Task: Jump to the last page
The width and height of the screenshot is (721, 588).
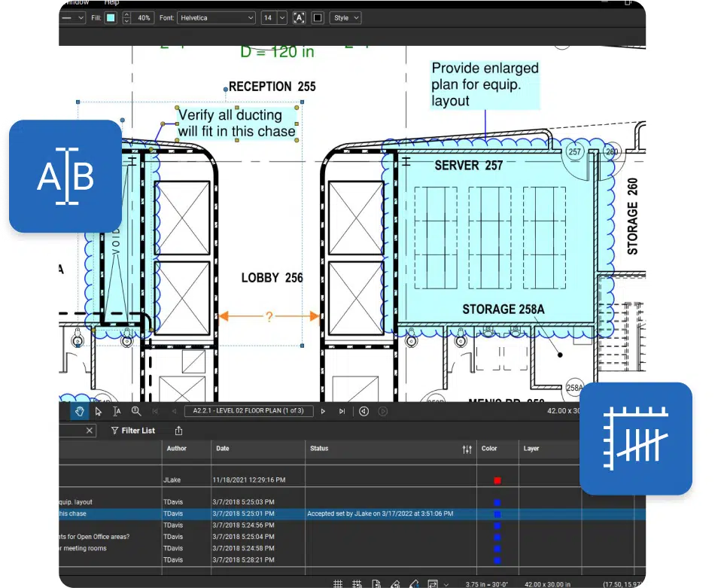Action: (342, 411)
